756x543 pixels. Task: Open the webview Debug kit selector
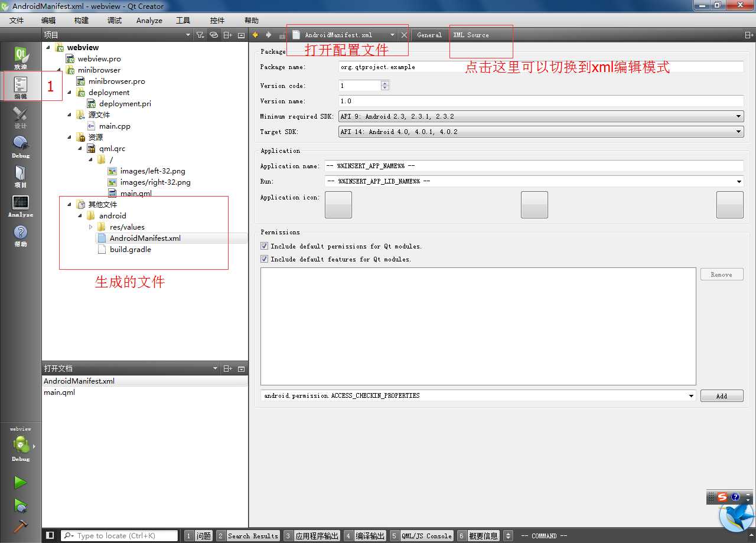(x=21, y=444)
